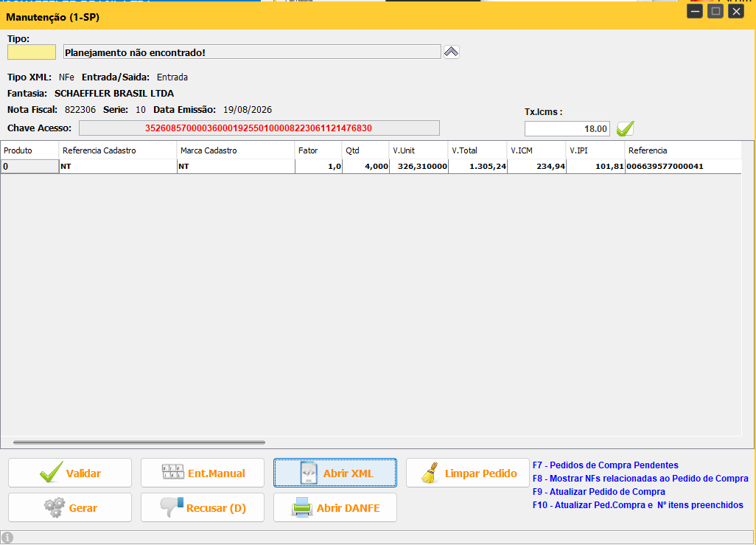Click the V.IPI column header
This screenshot has width=756, height=545.
coord(595,150)
